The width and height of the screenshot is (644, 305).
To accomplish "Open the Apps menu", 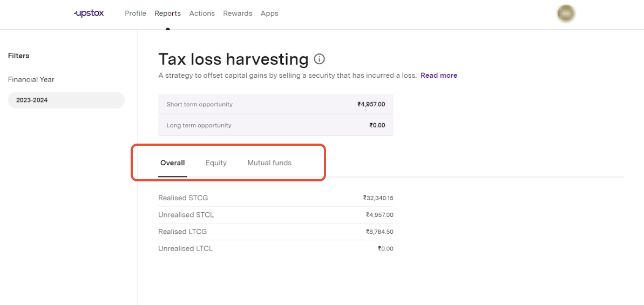I will [269, 13].
